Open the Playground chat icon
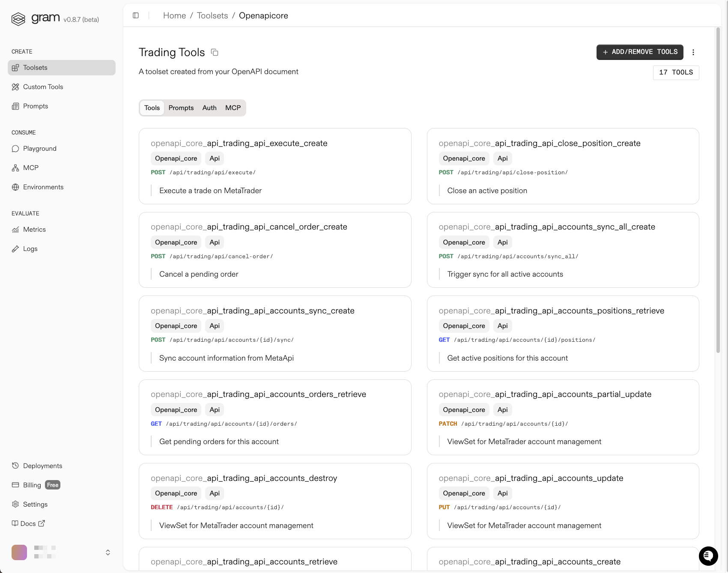Image resolution: width=728 pixels, height=573 pixels. [x=15, y=149]
